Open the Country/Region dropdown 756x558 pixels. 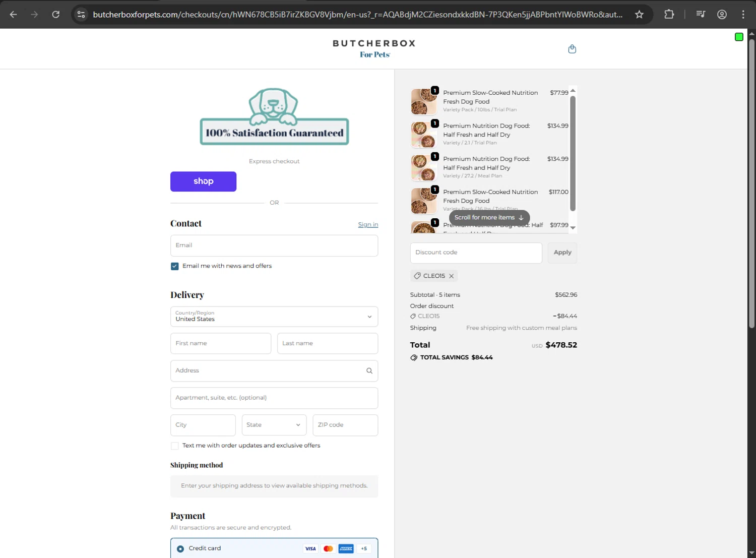click(x=274, y=317)
